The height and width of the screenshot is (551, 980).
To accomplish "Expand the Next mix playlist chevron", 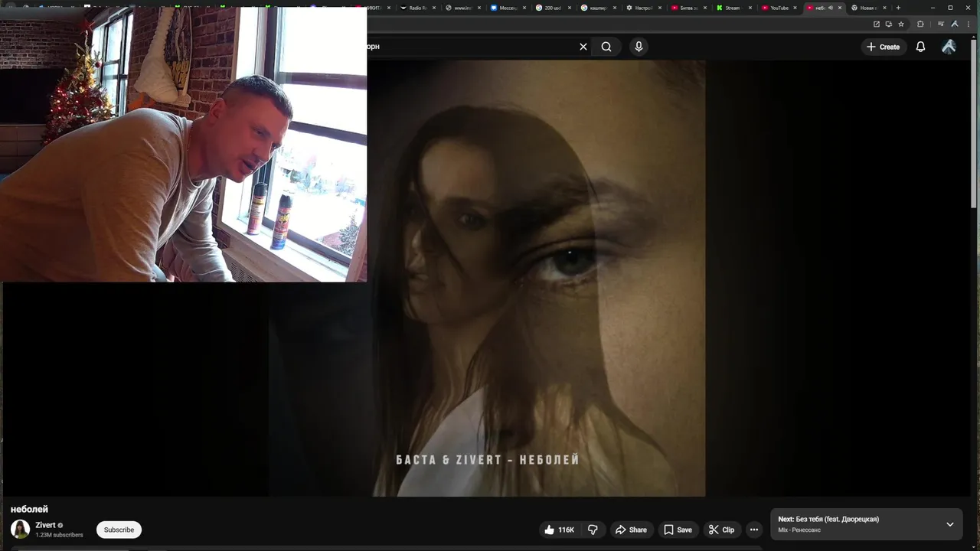I will (x=950, y=524).
